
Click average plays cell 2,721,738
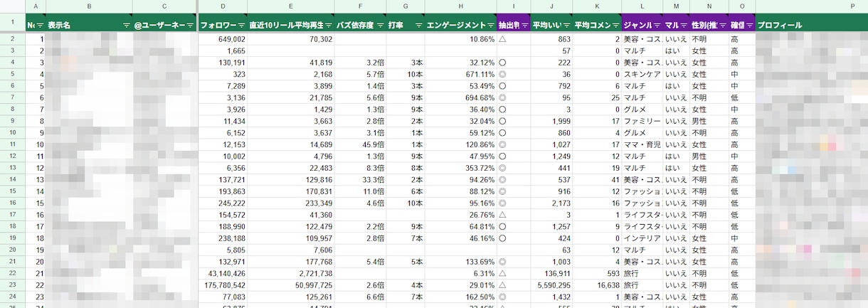point(291,274)
